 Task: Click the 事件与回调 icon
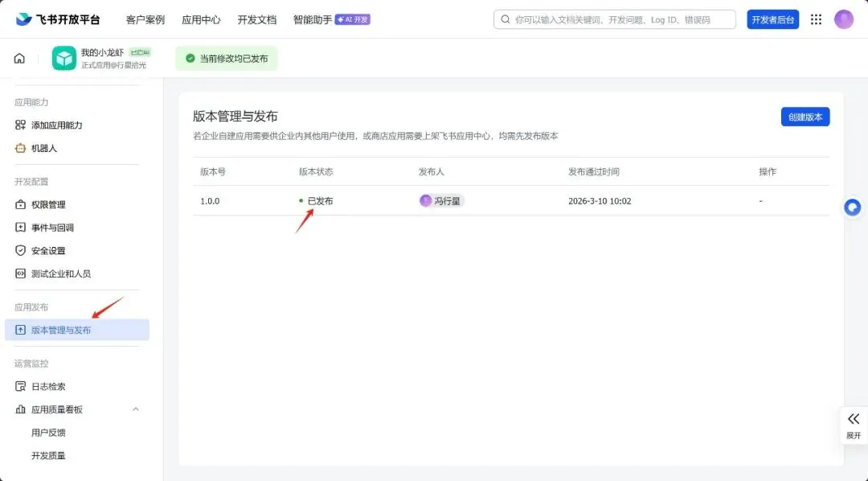click(20, 228)
